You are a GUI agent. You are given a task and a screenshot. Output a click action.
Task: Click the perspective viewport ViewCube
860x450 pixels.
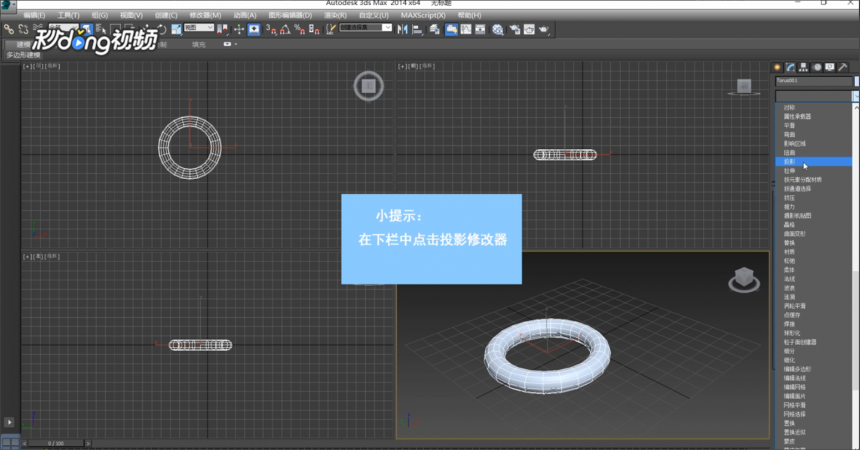[x=744, y=279]
